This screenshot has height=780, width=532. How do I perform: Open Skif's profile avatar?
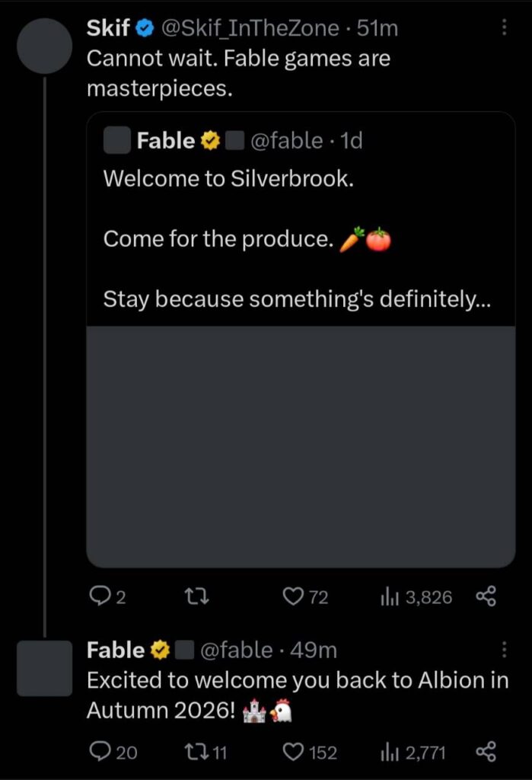(44, 45)
